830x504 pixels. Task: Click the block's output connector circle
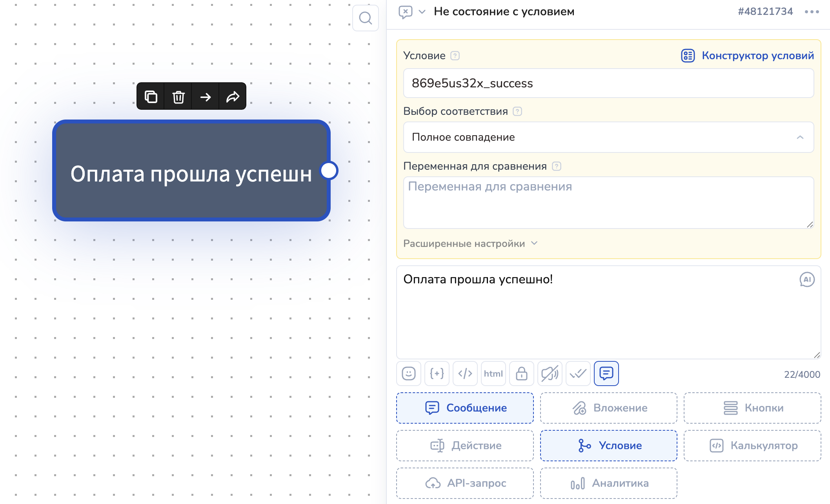[329, 171]
